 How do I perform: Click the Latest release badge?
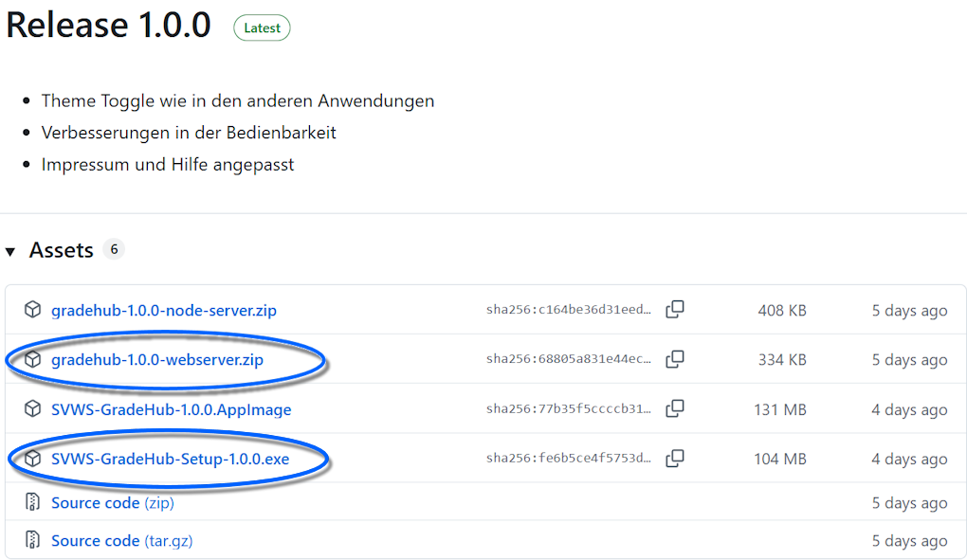(262, 27)
